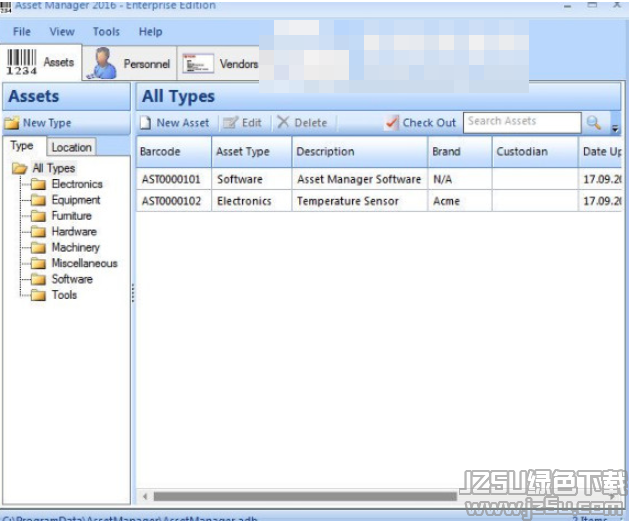
Task: Click the New Asset page icon
Action: click(146, 123)
